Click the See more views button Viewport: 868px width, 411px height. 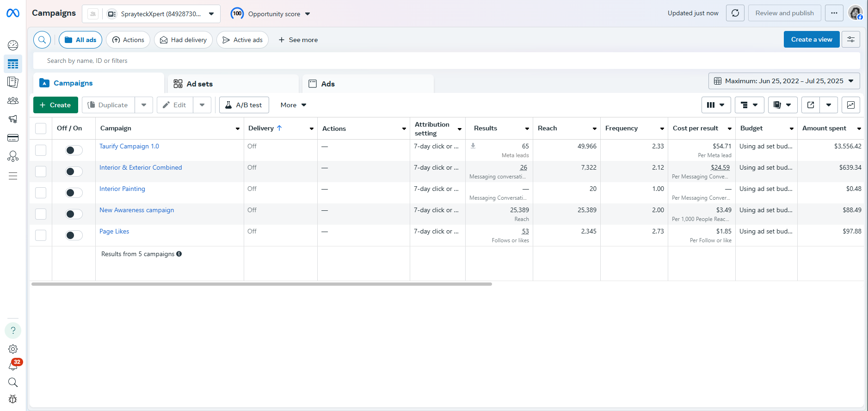pyautogui.click(x=298, y=40)
